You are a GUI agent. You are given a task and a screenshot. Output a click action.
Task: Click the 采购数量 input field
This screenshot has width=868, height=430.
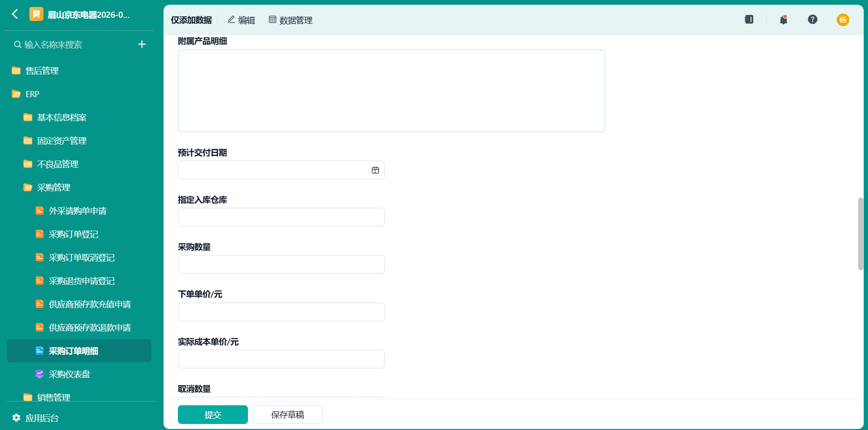(281, 264)
